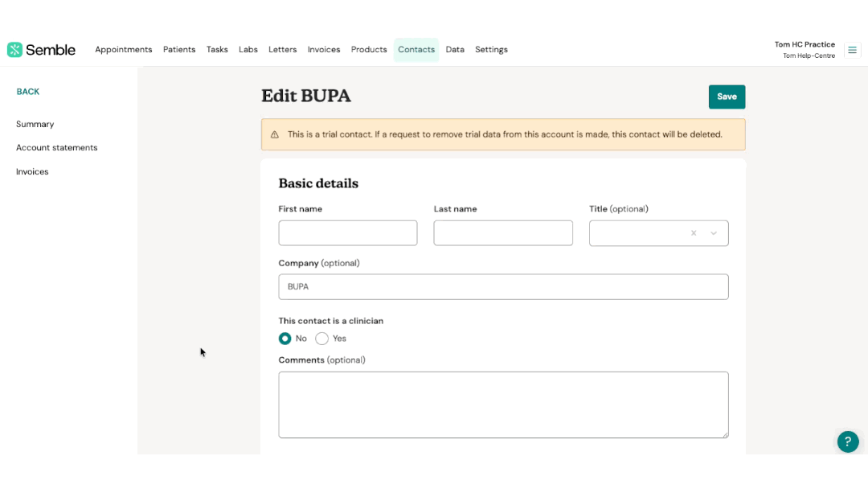Switch to the Settings page

491,50
